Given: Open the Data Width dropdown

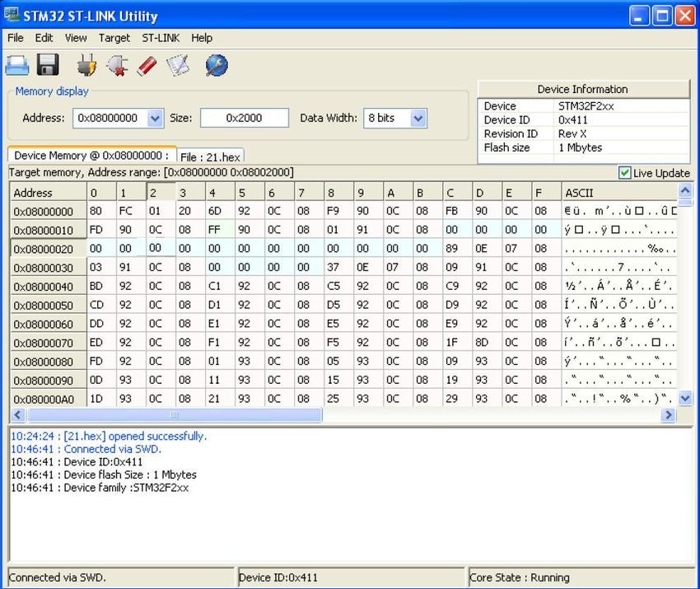Looking at the screenshot, I should [x=418, y=119].
